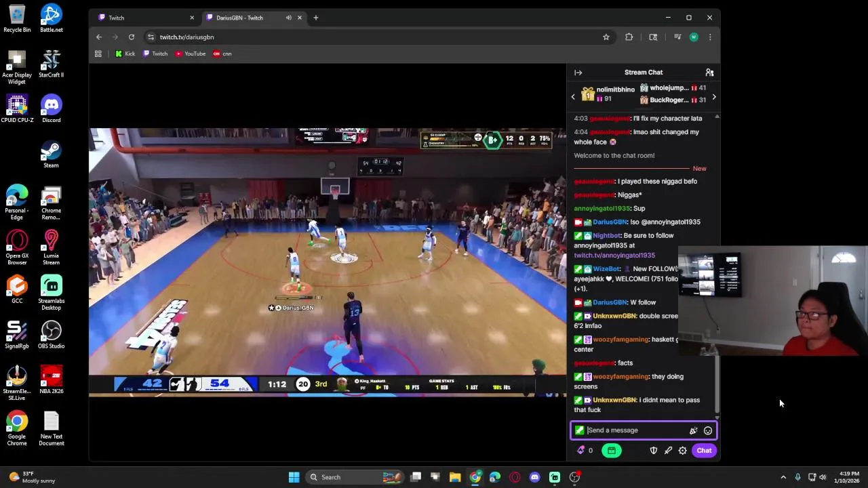Image resolution: width=868 pixels, height=488 pixels.
Task: Open Steam desktop shortcut
Action: tap(51, 155)
